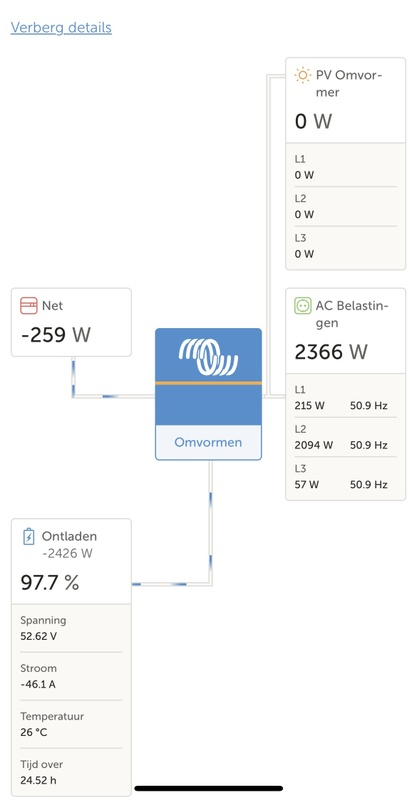This screenshot has height=800, width=417.
Task: Click the PV Omvormer L1 0 W row
Action: coord(346,167)
